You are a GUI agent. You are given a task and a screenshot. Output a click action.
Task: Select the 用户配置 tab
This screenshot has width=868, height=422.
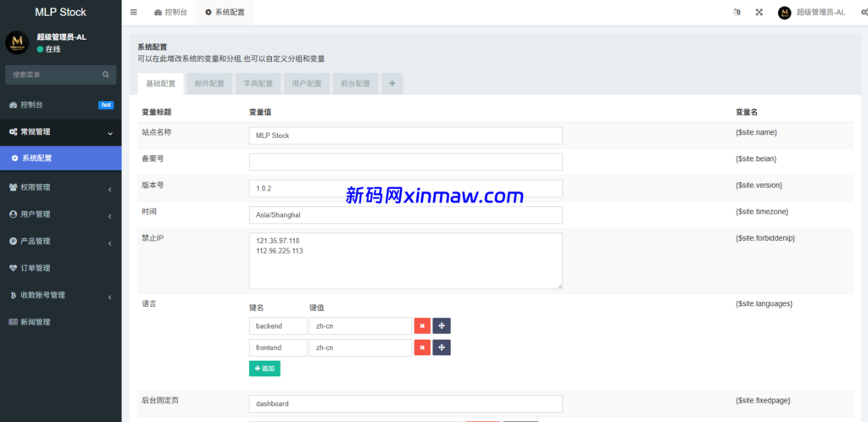[x=307, y=84]
